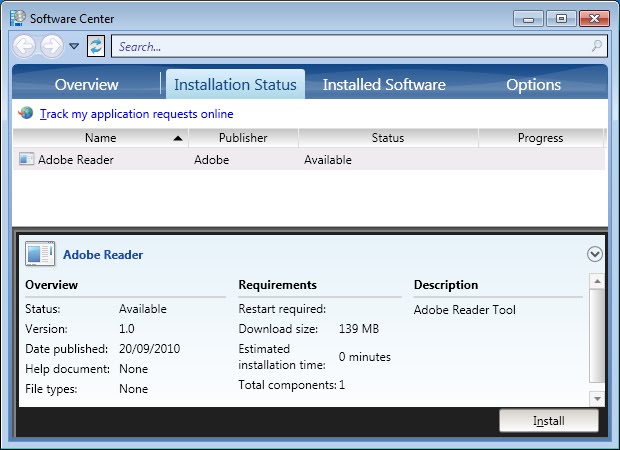Go forward with the forward arrow
The height and width of the screenshot is (450, 620).
(x=52, y=46)
